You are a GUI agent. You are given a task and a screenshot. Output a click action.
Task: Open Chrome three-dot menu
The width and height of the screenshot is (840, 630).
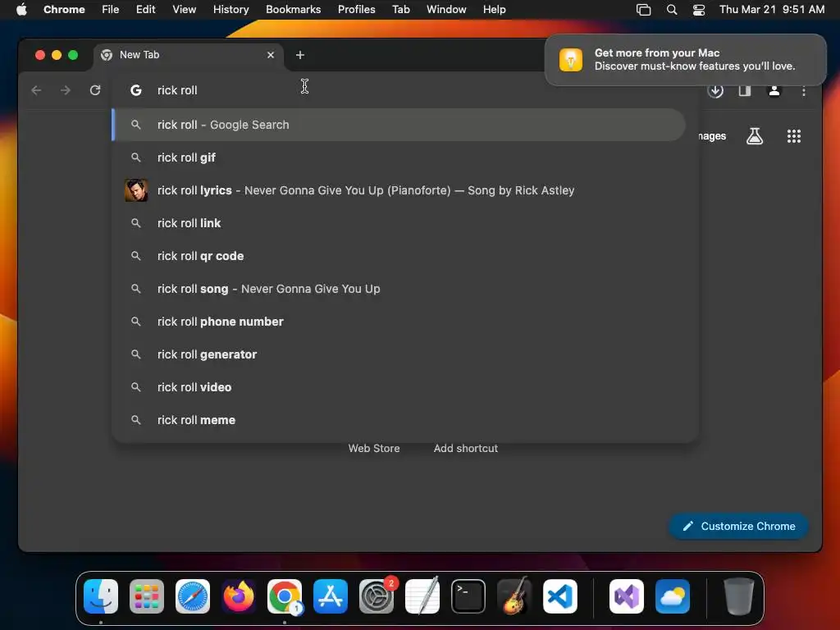tap(804, 91)
